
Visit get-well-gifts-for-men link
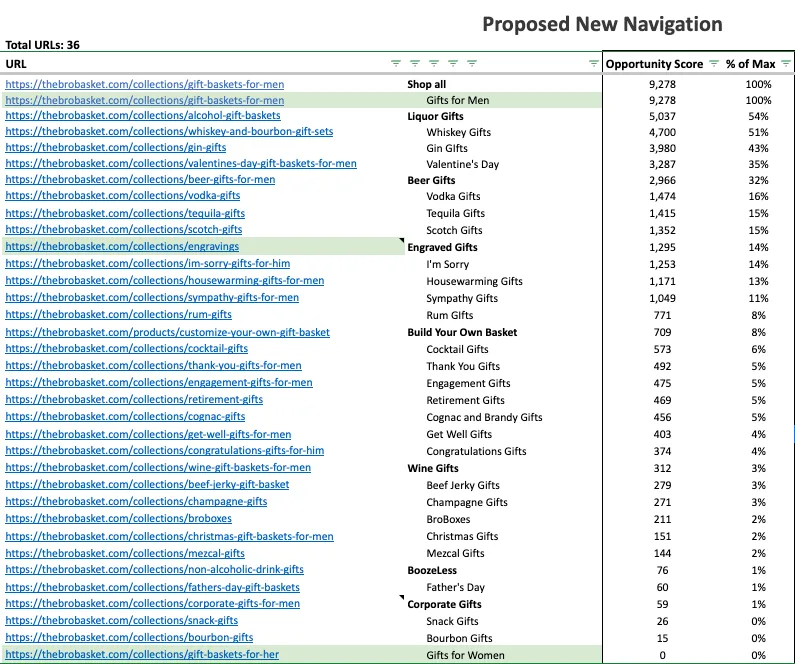(x=149, y=434)
